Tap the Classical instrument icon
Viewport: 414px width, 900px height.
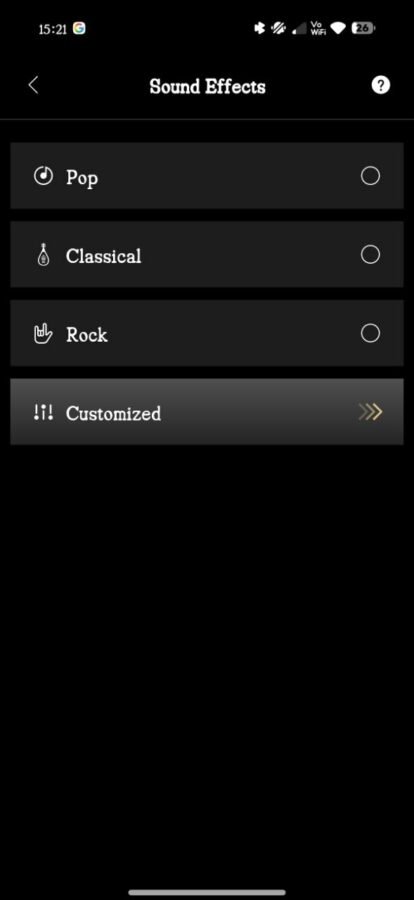(x=43, y=255)
